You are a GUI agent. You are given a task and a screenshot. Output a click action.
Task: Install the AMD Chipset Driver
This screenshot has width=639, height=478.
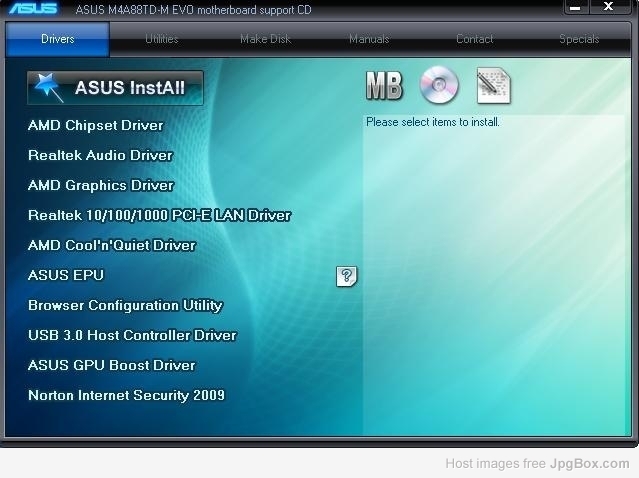tap(95, 125)
